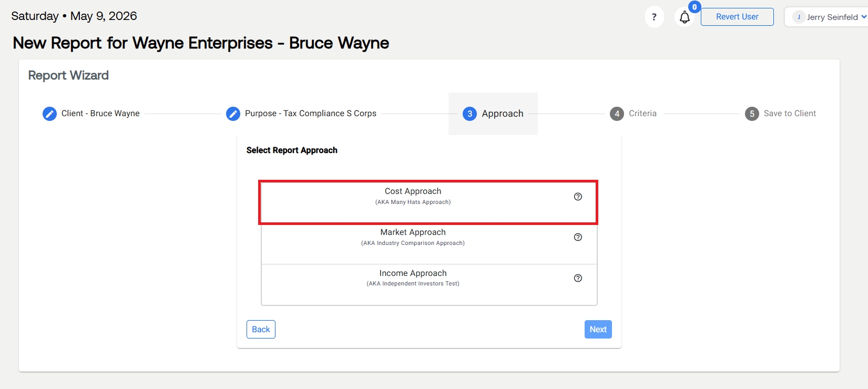Viewport: 868px width, 389px height.
Task: Click the step 3 number circle
Action: coord(469,114)
